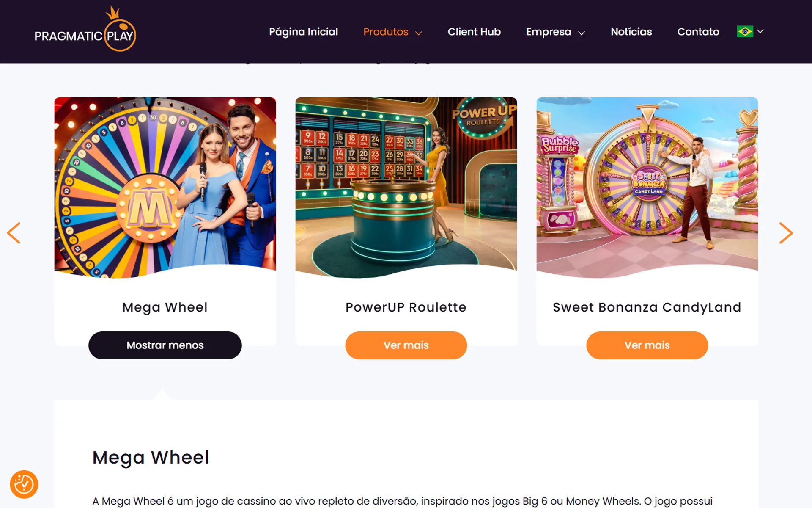Open the Client Hub page

click(x=474, y=32)
